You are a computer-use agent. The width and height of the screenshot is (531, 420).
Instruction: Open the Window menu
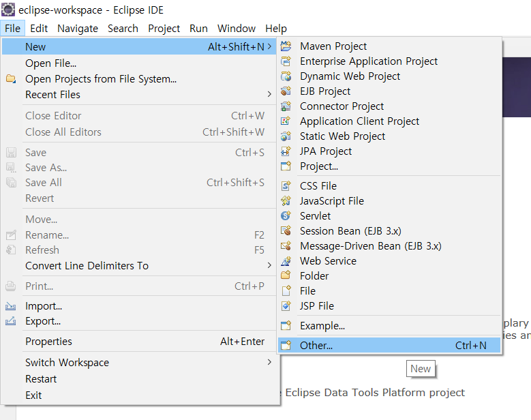[237, 29]
